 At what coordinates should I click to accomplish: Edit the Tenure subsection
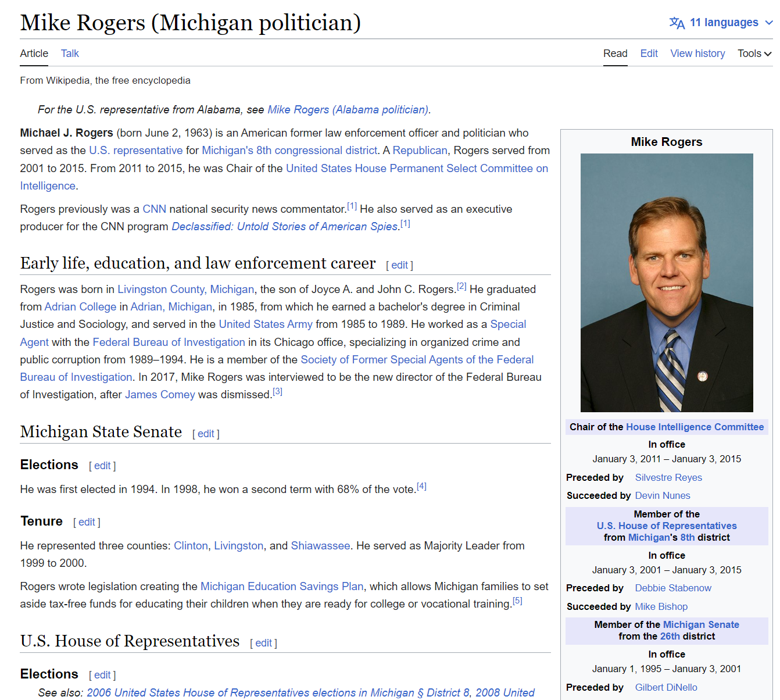pyautogui.click(x=87, y=522)
